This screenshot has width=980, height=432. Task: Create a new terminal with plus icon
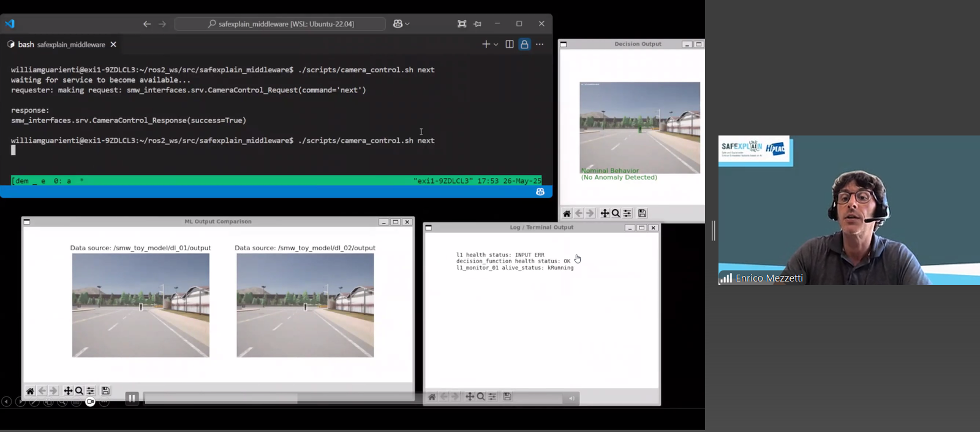(x=486, y=44)
